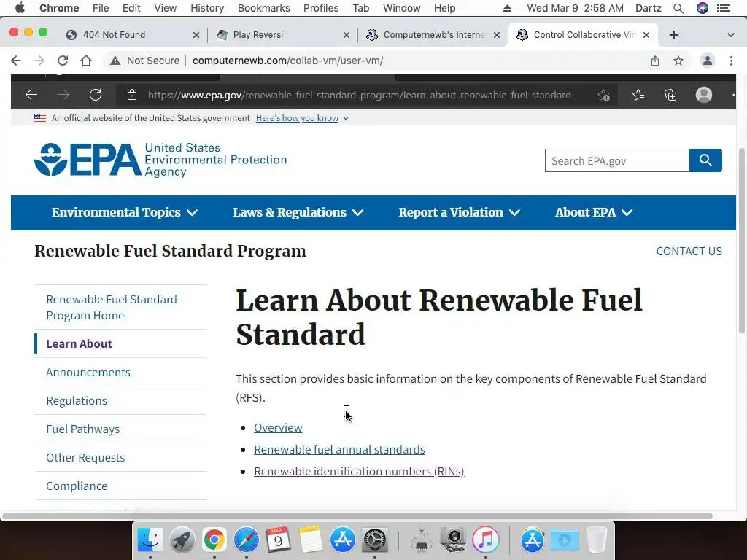Click the page's vertical scrollbar thumb
Screen dimensions: 747x560
click(x=741, y=241)
